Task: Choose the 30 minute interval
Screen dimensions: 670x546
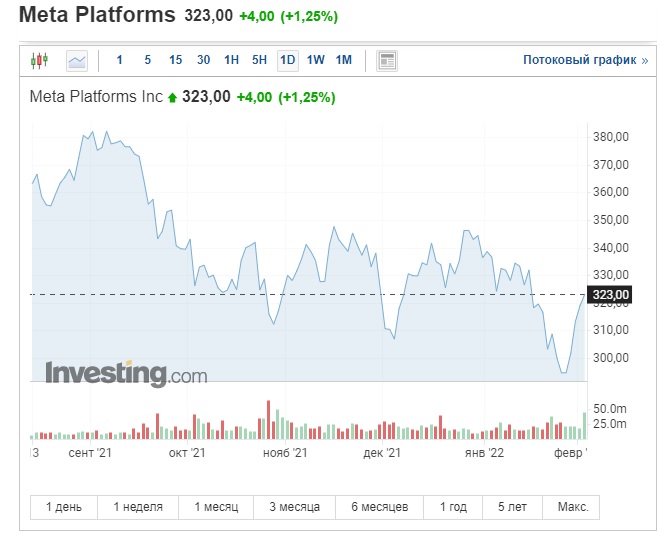Action: pos(204,60)
